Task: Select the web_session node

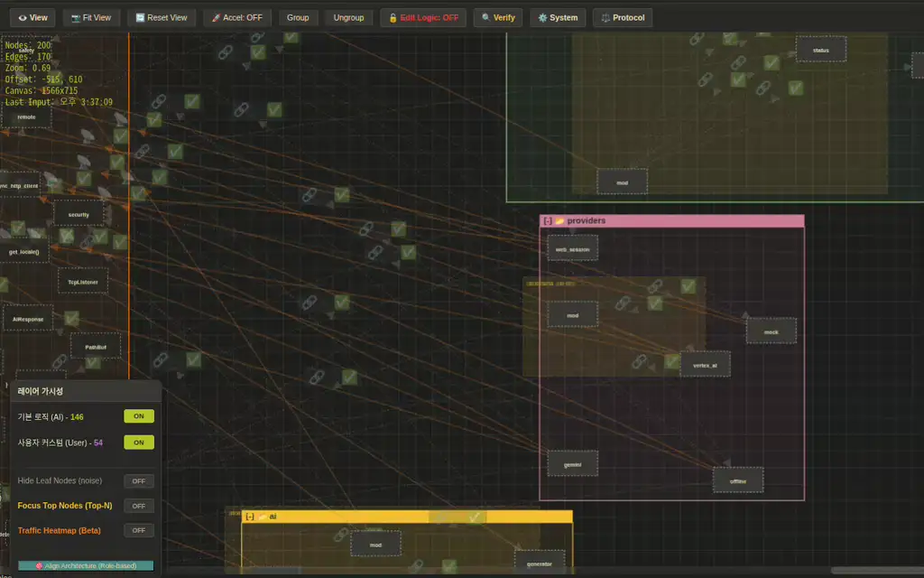Action: tap(572, 249)
